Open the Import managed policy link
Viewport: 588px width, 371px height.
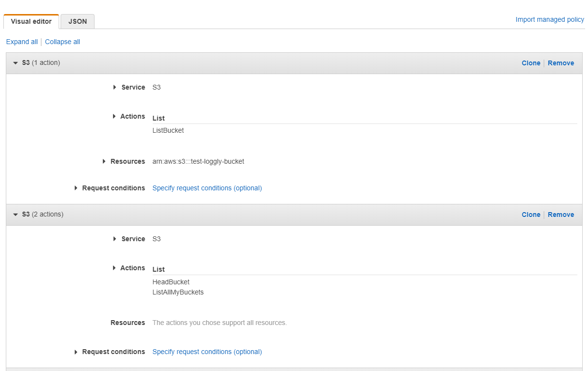[x=549, y=19]
